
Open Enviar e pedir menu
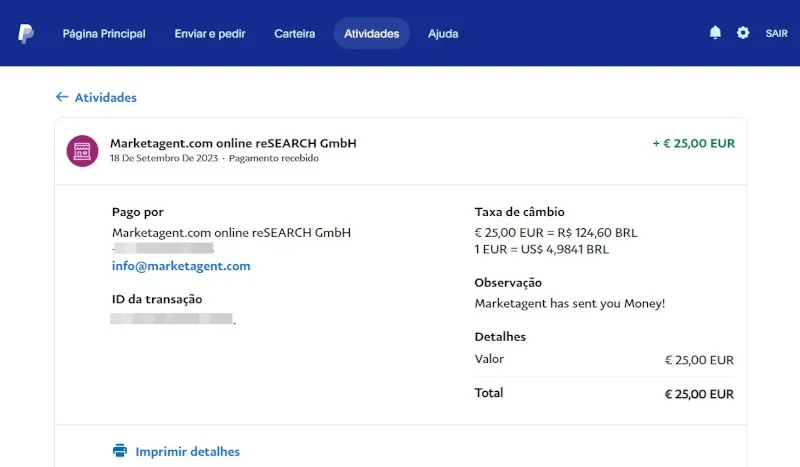210,34
